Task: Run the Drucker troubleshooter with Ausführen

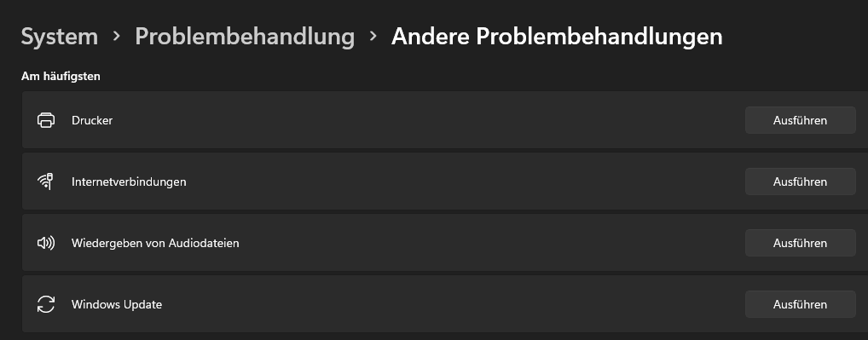Action: tap(800, 120)
